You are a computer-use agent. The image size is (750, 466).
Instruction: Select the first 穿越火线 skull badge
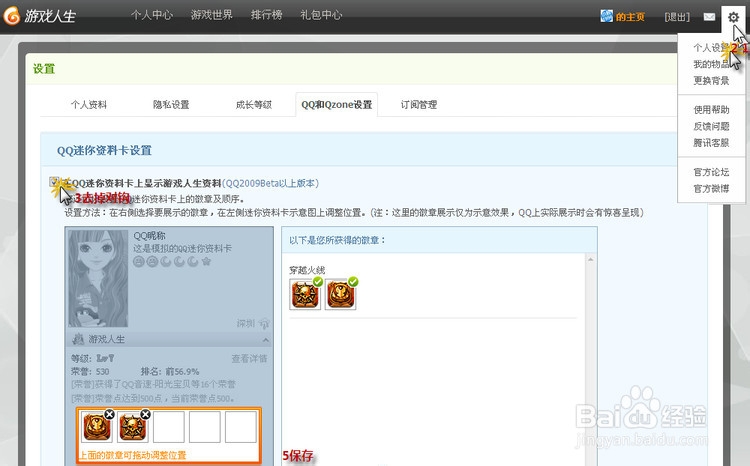point(305,295)
